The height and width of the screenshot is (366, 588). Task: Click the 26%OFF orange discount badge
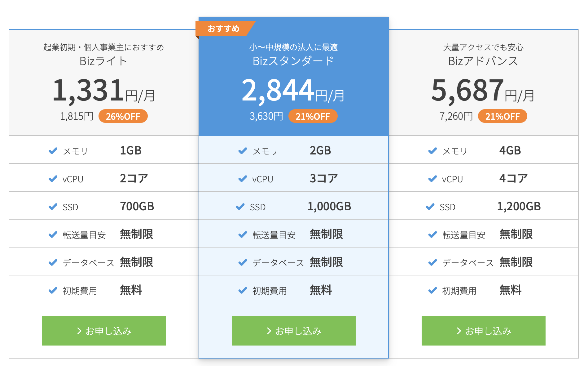[123, 116]
